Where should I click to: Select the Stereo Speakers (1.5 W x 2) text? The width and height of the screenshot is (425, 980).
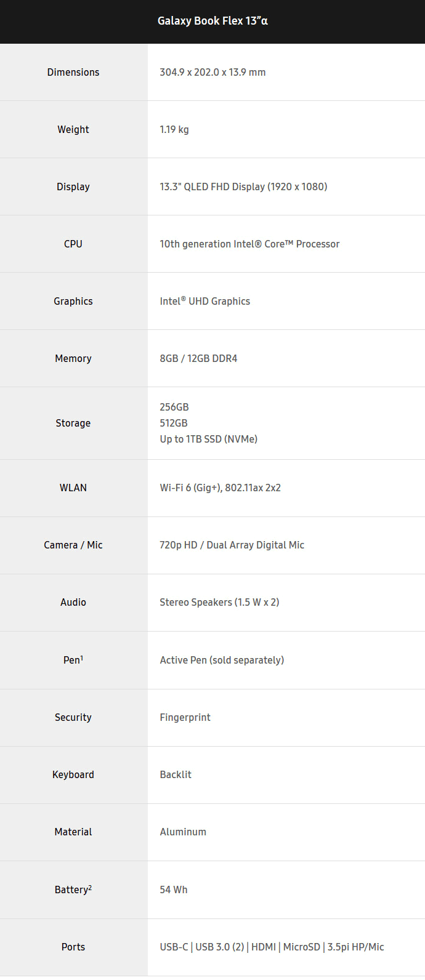(219, 602)
